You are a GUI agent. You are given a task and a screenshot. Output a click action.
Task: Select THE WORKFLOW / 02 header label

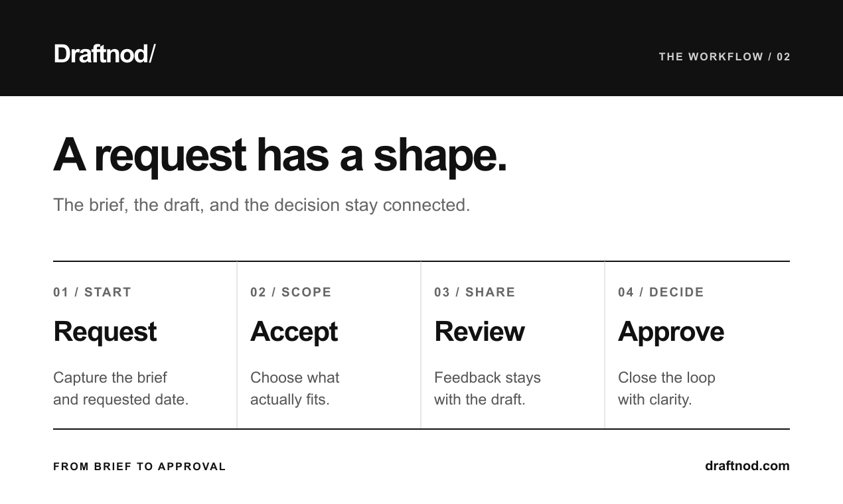coord(724,57)
